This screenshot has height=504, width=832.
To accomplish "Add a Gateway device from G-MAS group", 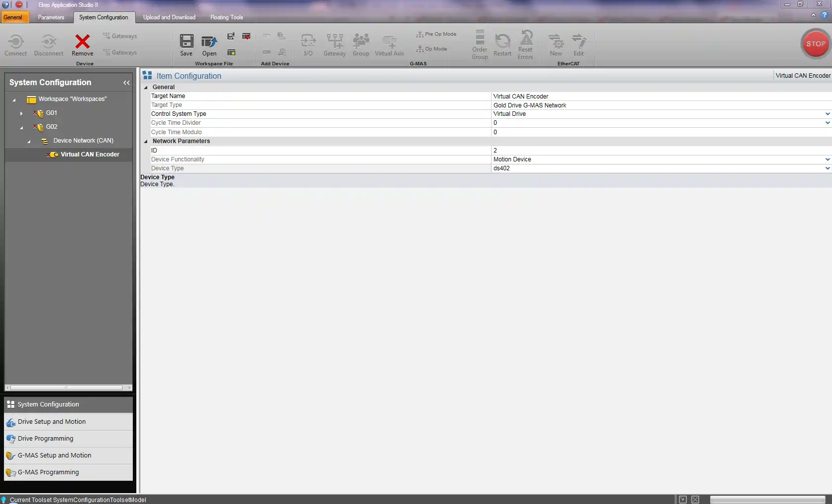I will pos(334,45).
